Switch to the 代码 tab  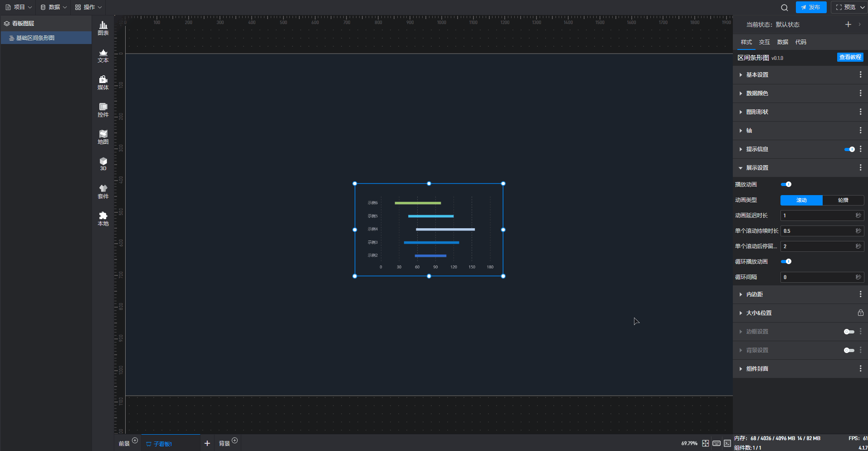tap(800, 42)
